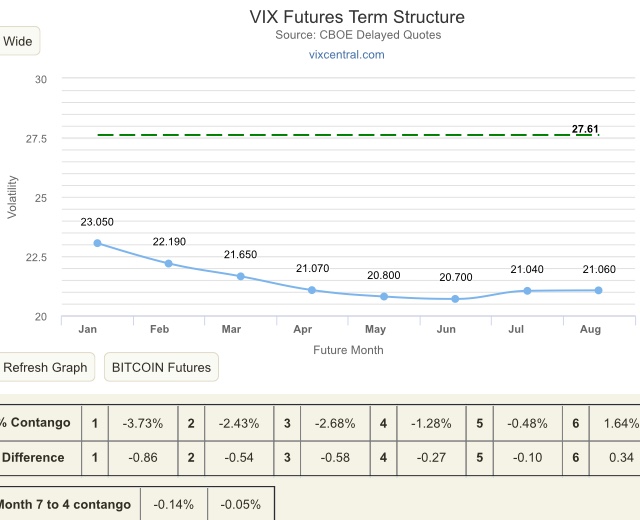Open the BITCOIN Futures button

click(x=161, y=367)
